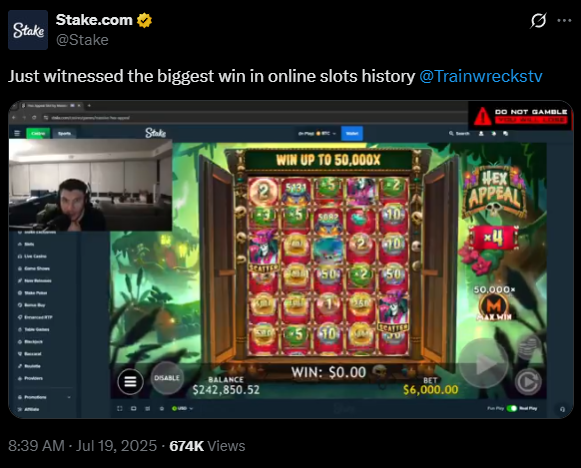Click the Stake profile avatar

tap(28, 30)
